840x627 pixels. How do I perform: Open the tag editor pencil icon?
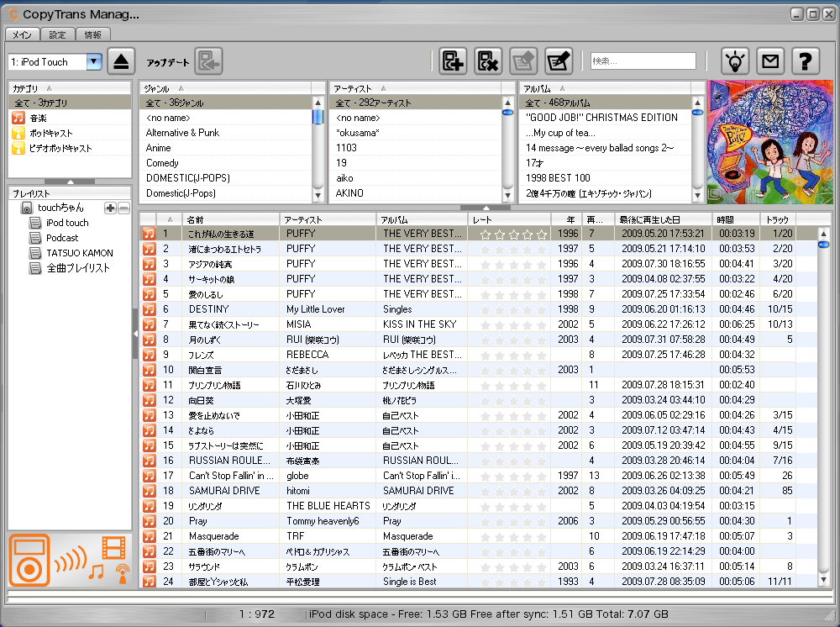click(559, 61)
